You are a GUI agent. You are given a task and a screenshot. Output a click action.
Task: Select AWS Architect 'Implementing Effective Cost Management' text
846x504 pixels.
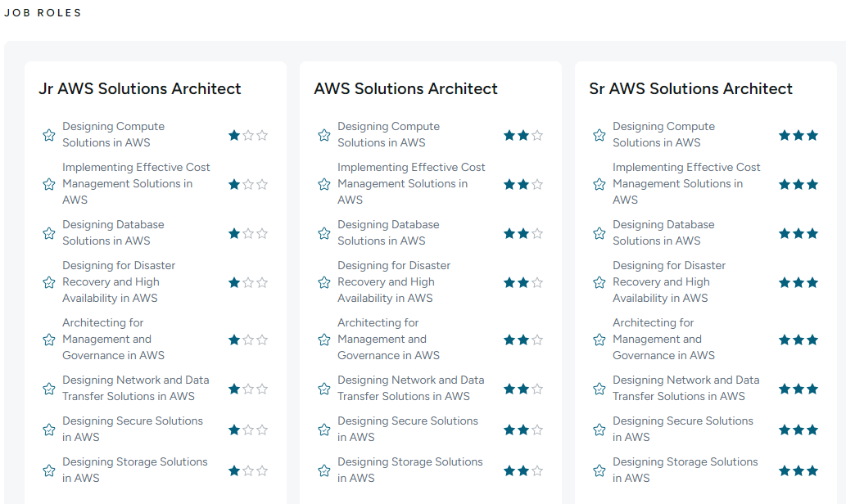point(411,183)
